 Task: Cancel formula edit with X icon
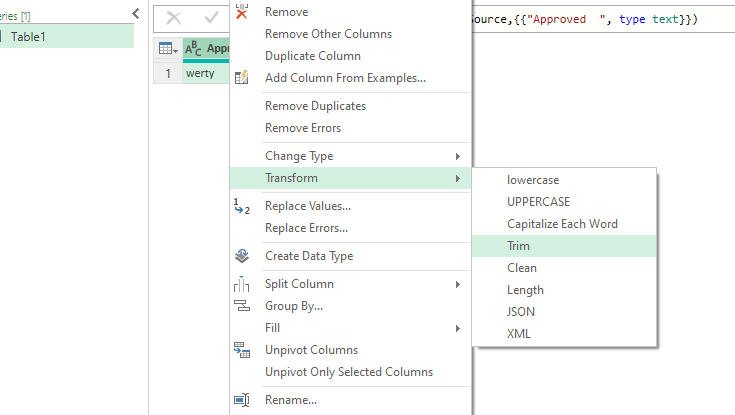click(174, 18)
